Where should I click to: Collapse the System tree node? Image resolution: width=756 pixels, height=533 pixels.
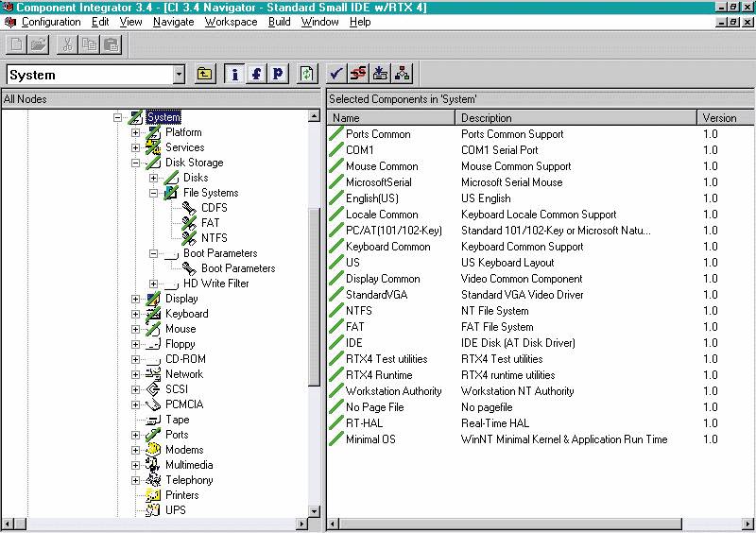pos(117,117)
